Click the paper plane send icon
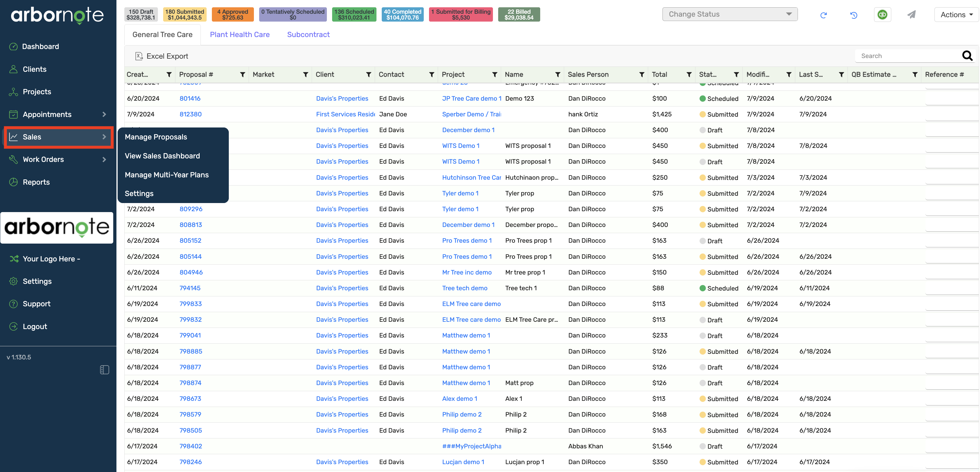The width and height of the screenshot is (980, 472). 911,15
